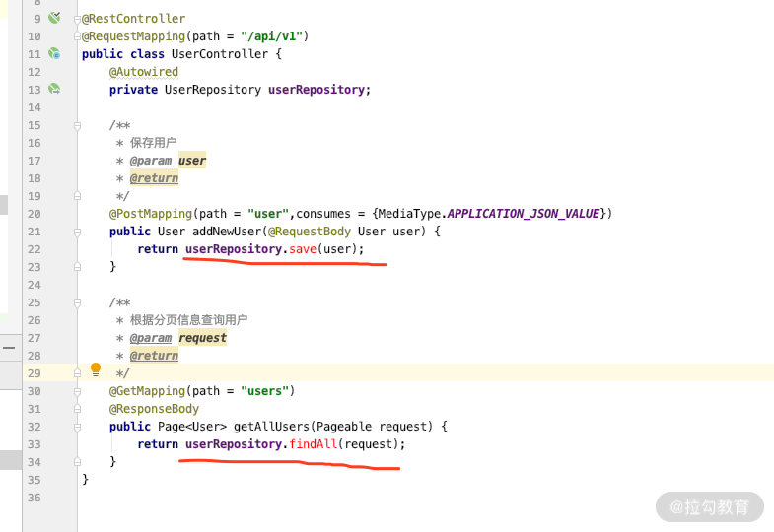Viewport: 774px width, 532px height.
Task: Click the fold end marker at line 34
Action: [77, 462]
